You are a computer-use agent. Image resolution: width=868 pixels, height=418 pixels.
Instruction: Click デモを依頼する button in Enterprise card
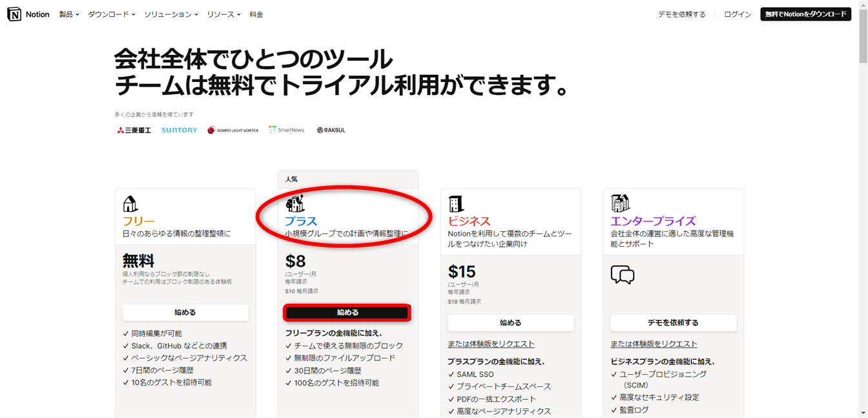click(x=673, y=323)
